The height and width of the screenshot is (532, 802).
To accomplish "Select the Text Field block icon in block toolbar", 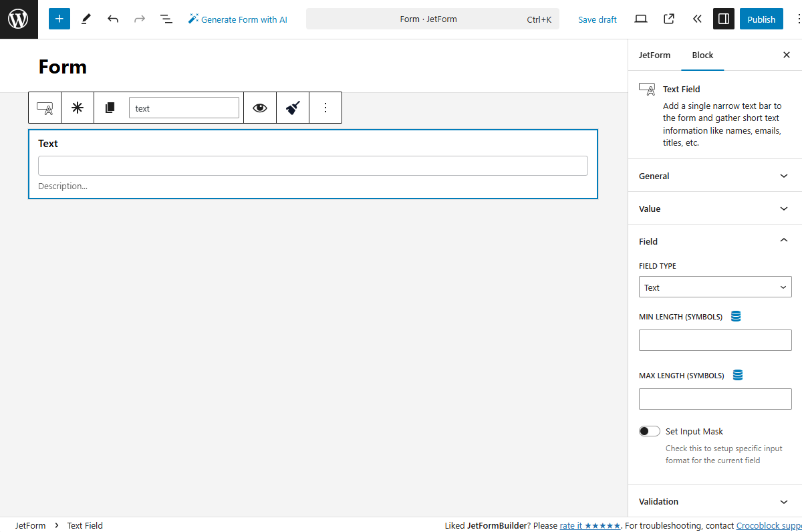I will pyautogui.click(x=44, y=107).
